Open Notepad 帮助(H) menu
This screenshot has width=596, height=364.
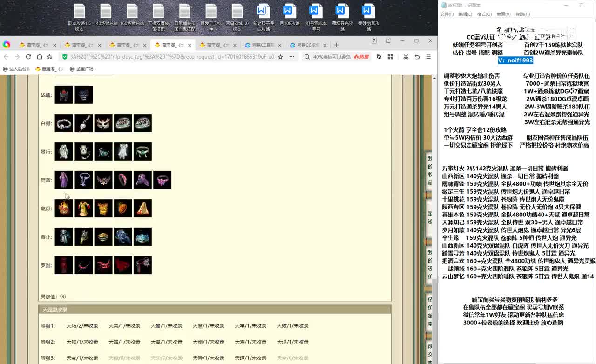(522, 14)
